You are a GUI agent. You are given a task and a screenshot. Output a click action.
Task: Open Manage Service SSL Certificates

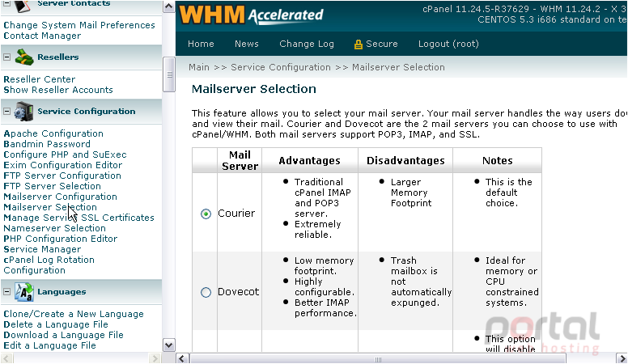(x=78, y=218)
